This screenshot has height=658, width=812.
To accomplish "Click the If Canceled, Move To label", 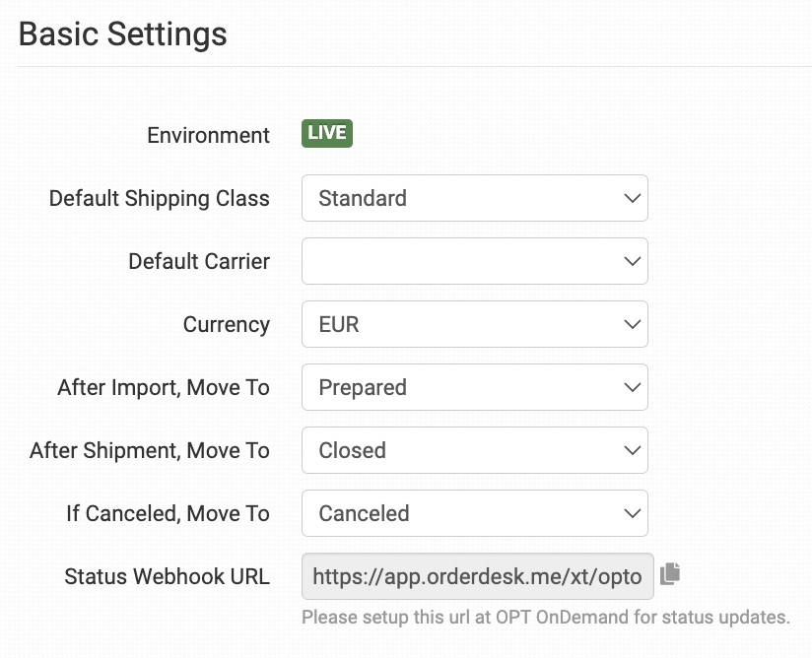I will pos(168,513).
